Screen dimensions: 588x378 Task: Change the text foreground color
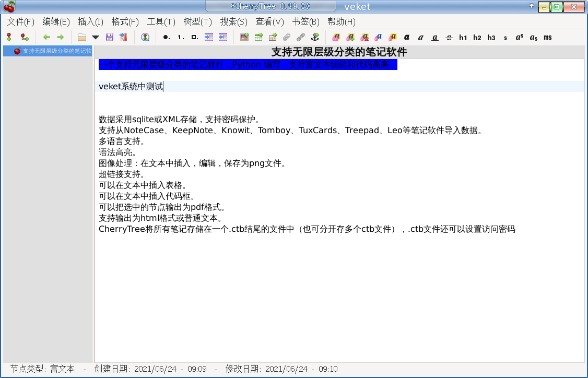(379, 37)
